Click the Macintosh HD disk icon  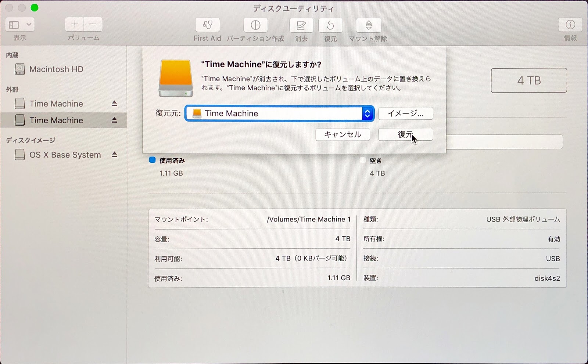point(20,69)
